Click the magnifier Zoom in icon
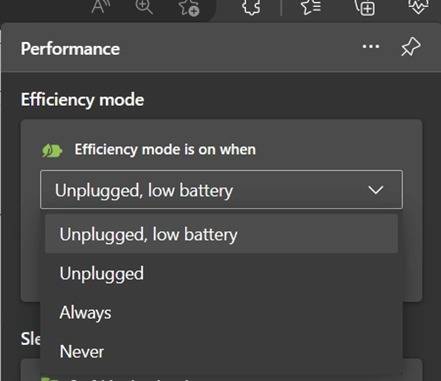This screenshot has width=441, height=381. [144, 7]
